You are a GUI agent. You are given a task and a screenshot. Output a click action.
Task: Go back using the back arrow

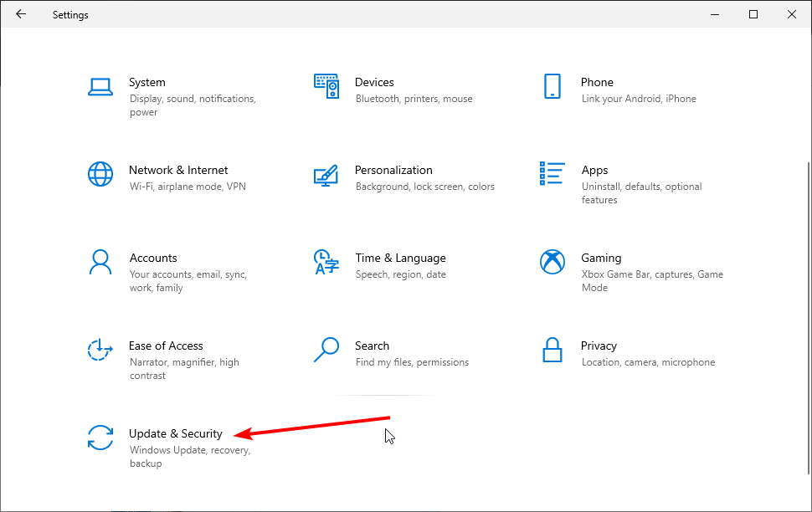21,14
